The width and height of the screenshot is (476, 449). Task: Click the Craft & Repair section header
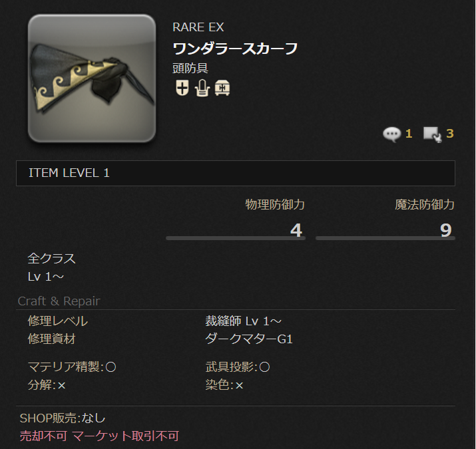pyautogui.click(x=59, y=301)
